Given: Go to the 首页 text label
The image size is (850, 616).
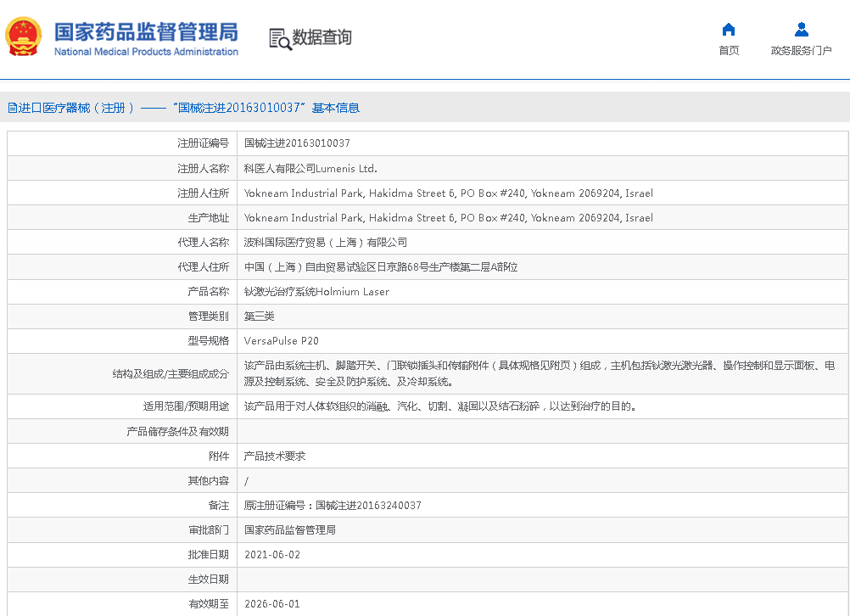Looking at the screenshot, I should coord(728,51).
